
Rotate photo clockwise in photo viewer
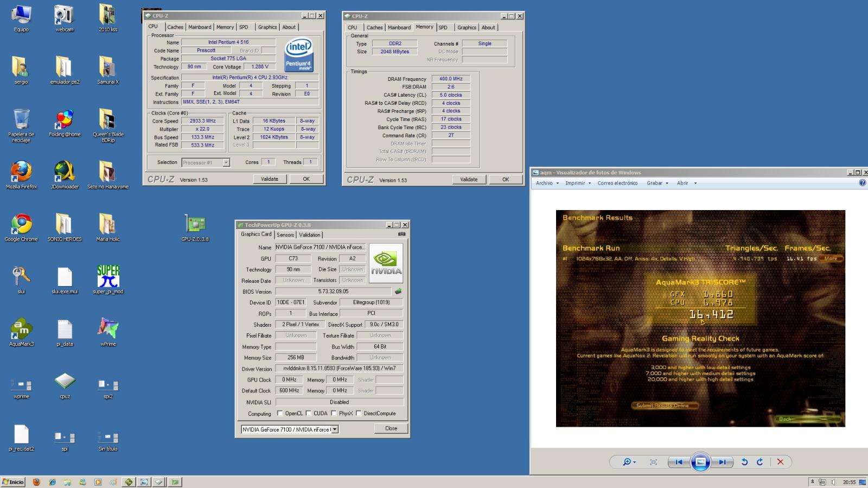[760, 462]
